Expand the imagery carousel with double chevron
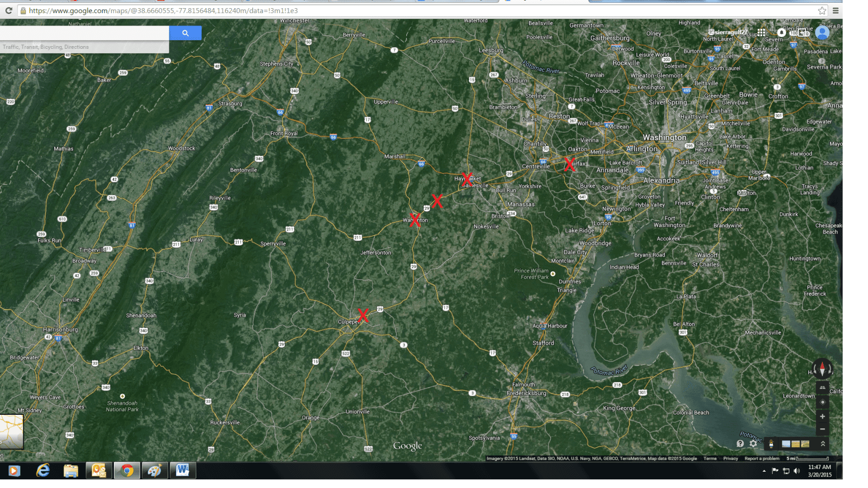 coord(823,444)
